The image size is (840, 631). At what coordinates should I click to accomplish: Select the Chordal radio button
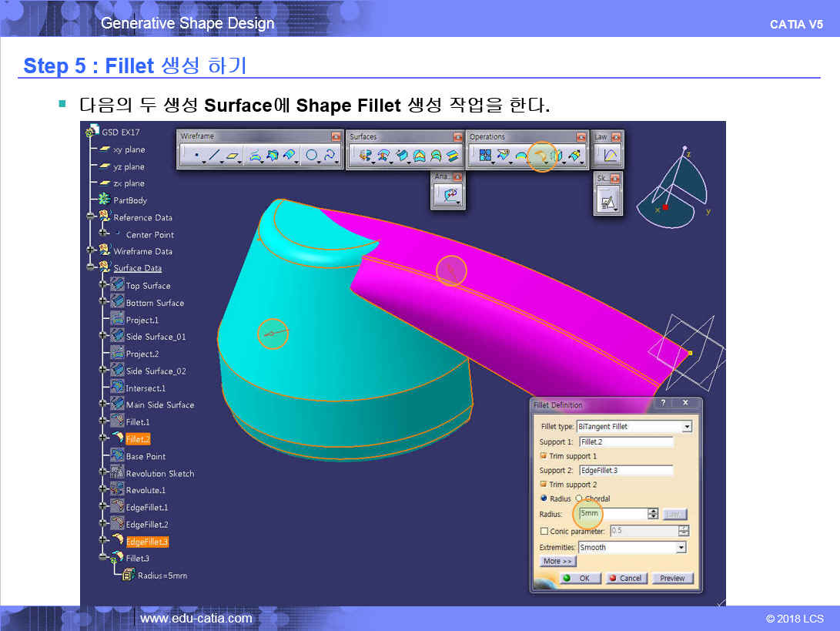click(x=579, y=498)
